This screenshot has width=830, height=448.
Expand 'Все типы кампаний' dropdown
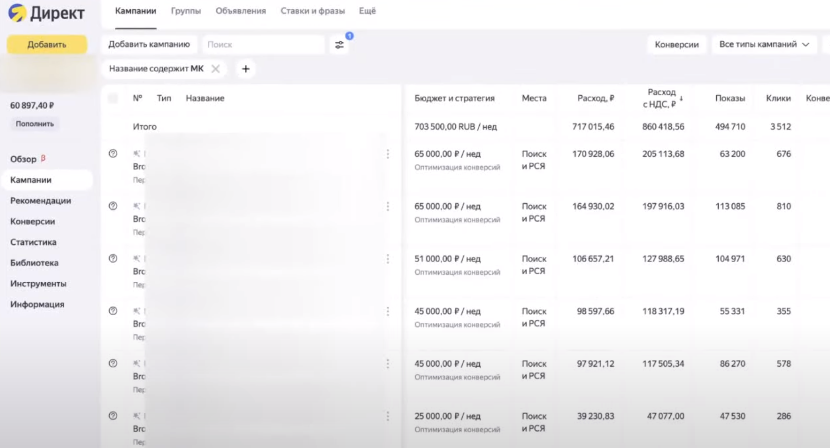(x=764, y=45)
